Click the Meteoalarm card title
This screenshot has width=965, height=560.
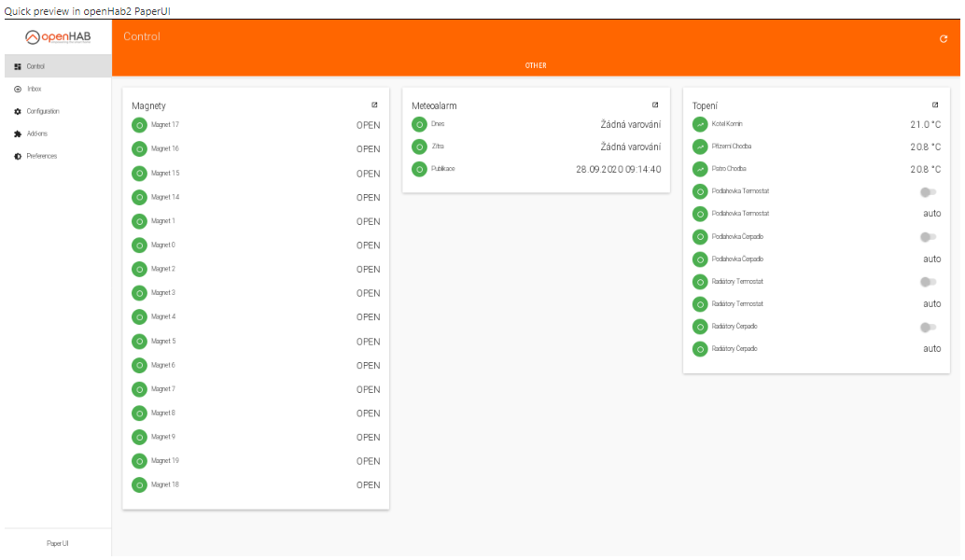point(434,105)
